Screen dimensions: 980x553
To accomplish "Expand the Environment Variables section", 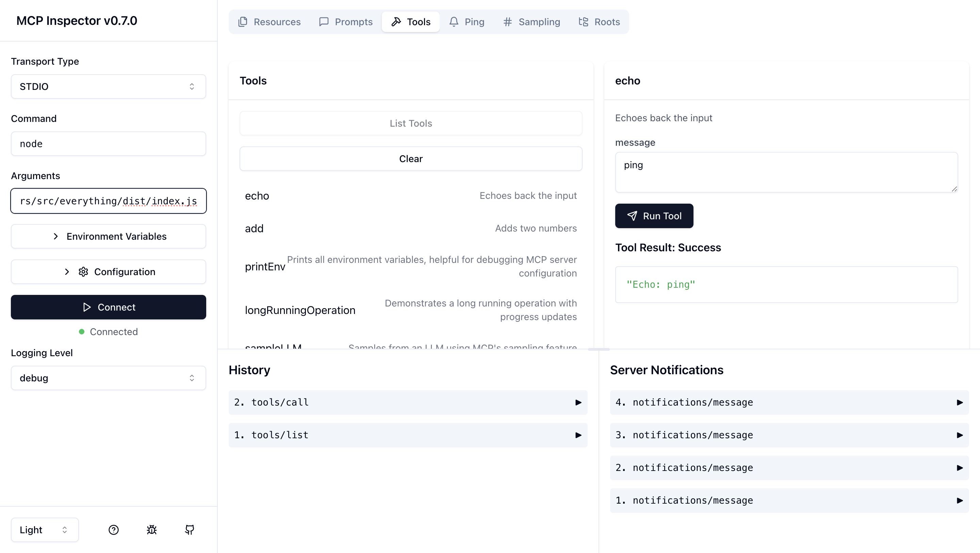I will [x=108, y=236].
